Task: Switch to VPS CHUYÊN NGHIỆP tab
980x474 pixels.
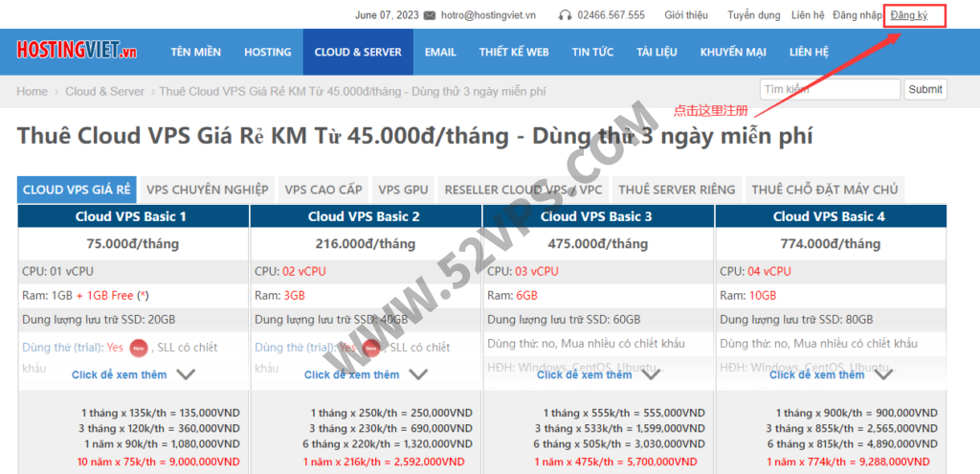Action: (208, 190)
